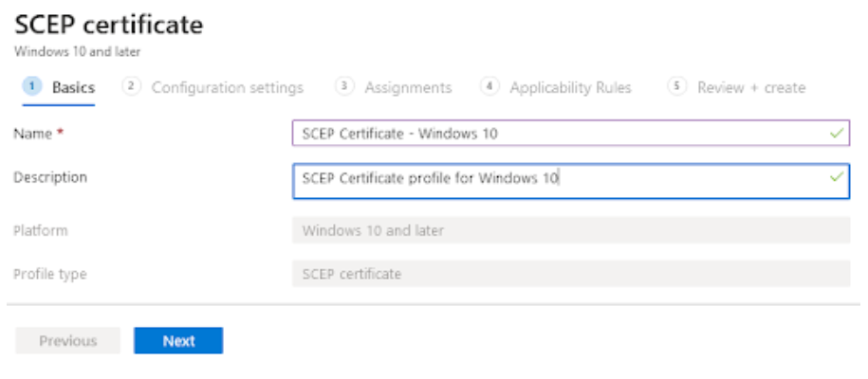Click the step 5 circle icon
This screenshot has height=379, width=868.
(x=677, y=86)
